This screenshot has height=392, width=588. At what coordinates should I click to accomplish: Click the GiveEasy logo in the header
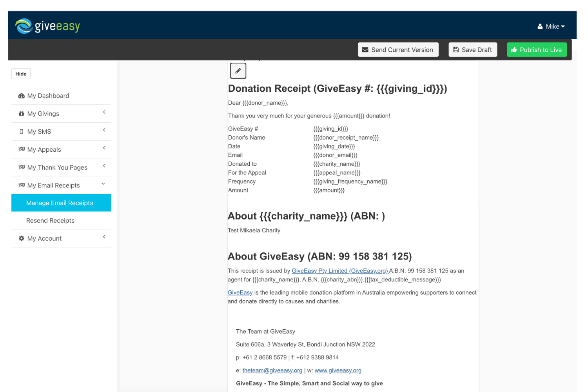pos(47,26)
